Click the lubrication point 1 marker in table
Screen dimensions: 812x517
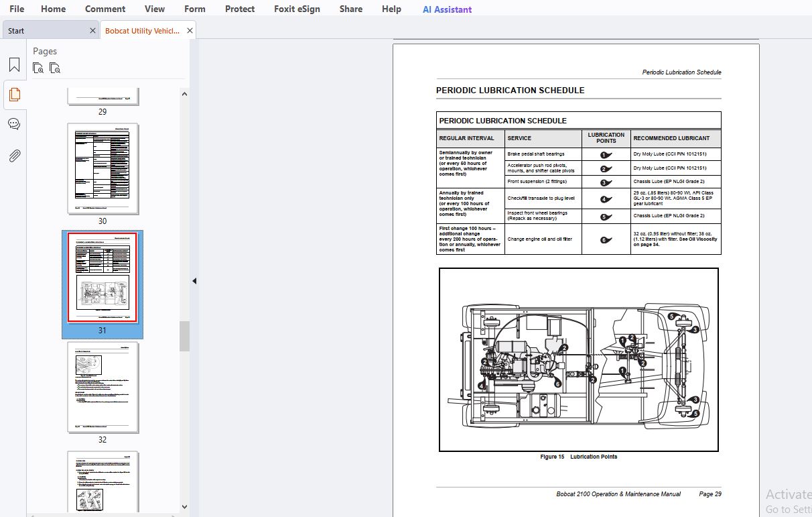click(x=606, y=155)
